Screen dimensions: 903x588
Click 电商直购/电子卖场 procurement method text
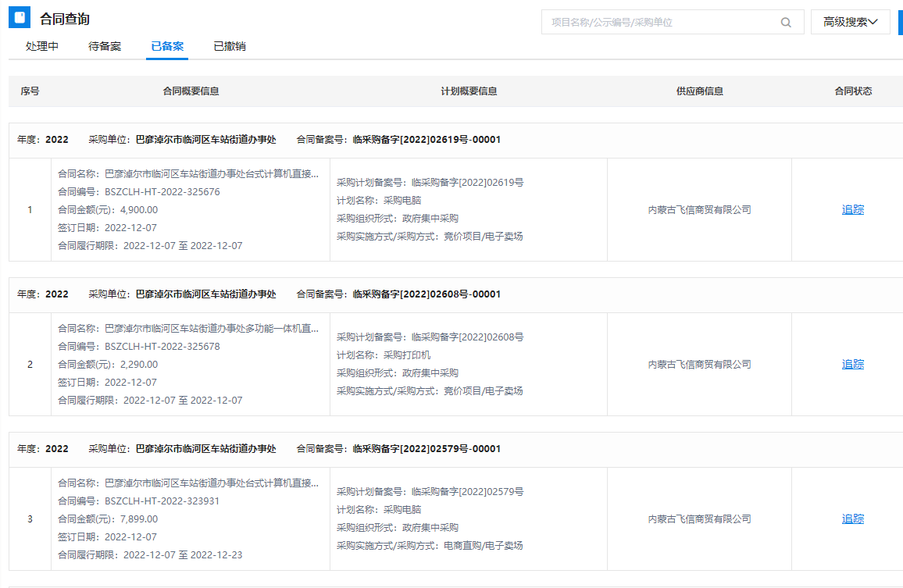[x=484, y=545]
